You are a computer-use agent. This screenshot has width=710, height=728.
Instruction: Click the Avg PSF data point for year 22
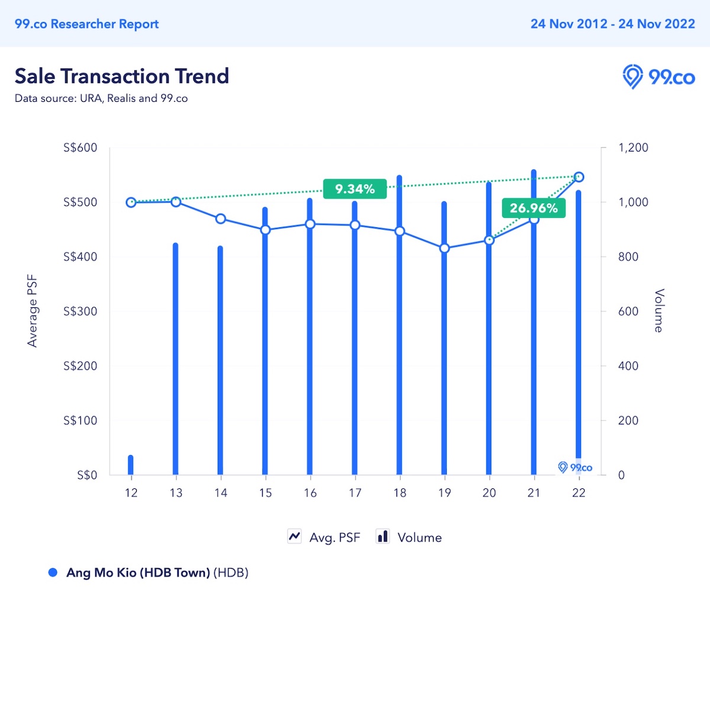[579, 177]
